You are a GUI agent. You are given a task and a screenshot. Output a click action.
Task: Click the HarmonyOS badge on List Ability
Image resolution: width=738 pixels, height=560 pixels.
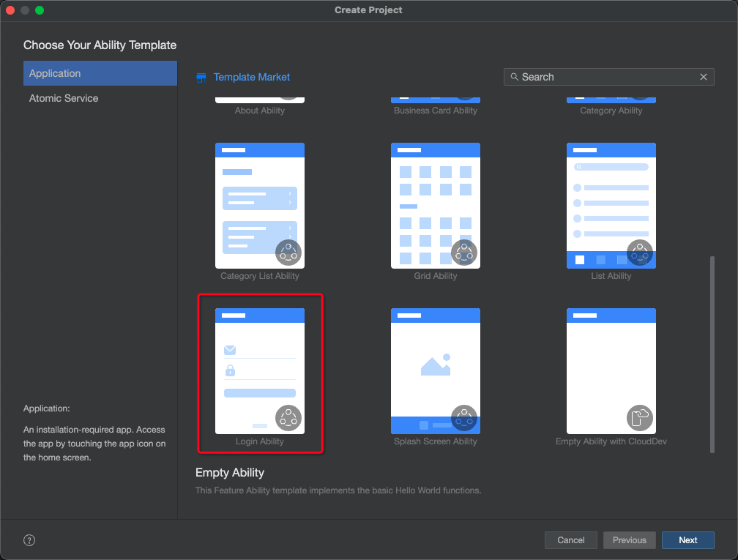click(640, 253)
